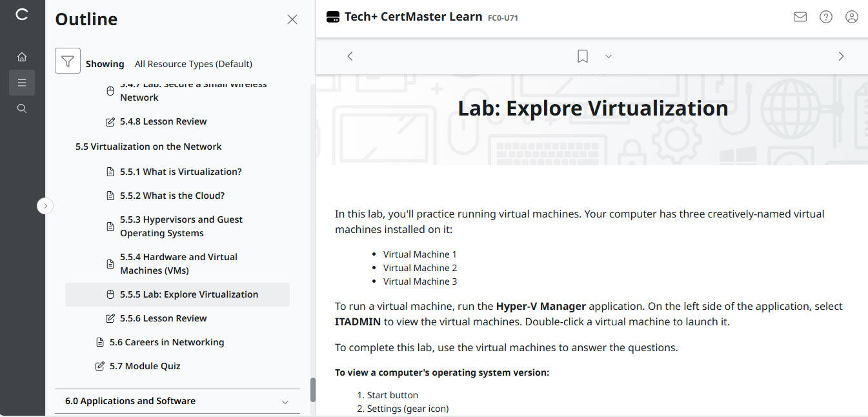The image size is (868, 417).
Task: Close the Outline panel
Action: [292, 19]
